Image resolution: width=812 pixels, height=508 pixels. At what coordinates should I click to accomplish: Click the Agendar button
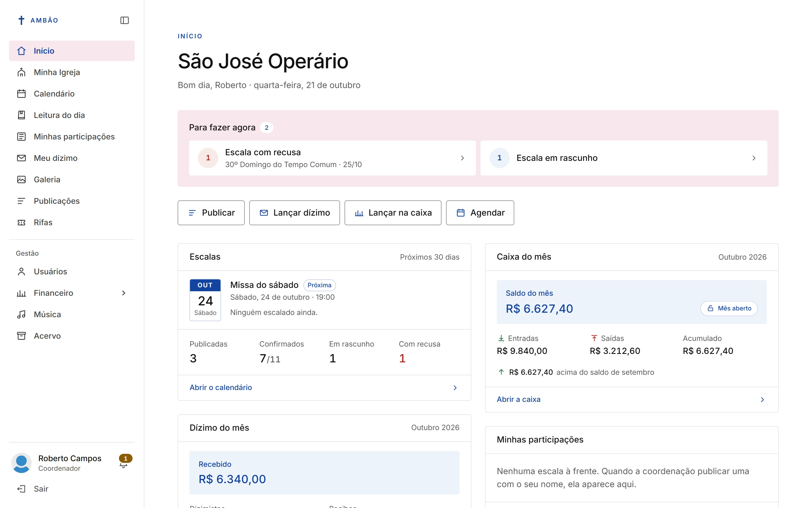click(x=480, y=213)
